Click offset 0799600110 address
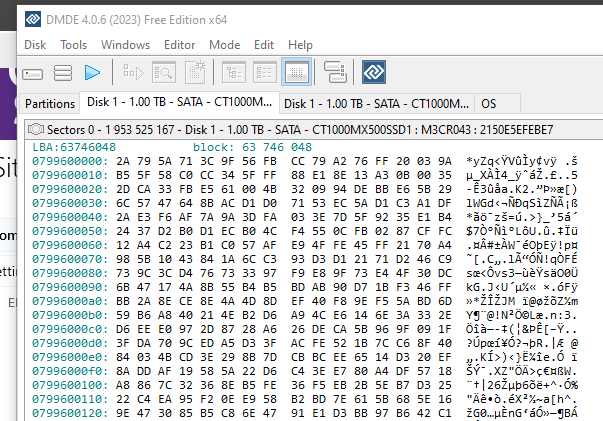603x421 pixels. tap(70, 399)
